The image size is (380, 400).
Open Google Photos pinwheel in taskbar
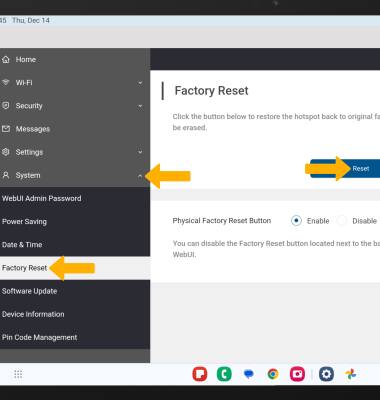coord(351,374)
